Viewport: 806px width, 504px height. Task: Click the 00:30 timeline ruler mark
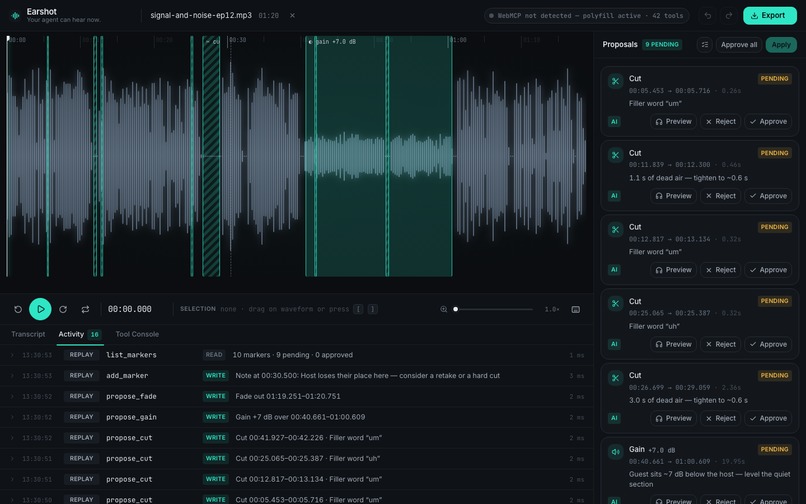[x=237, y=40]
